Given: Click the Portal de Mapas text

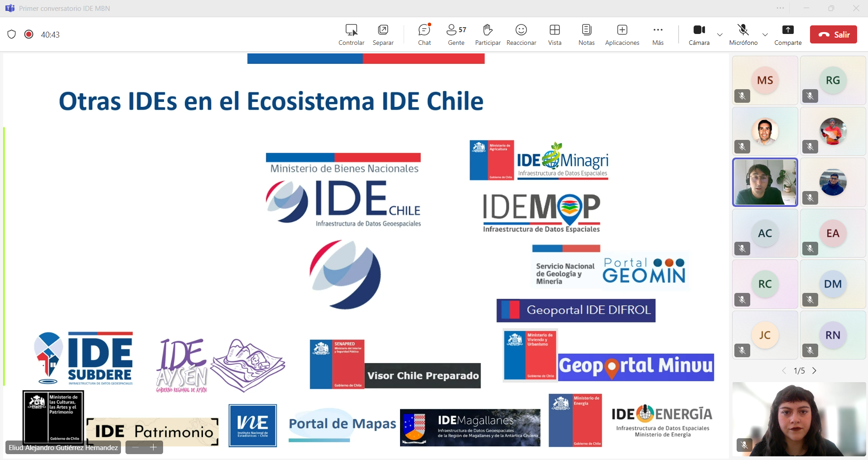Looking at the screenshot, I should (342, 424).
